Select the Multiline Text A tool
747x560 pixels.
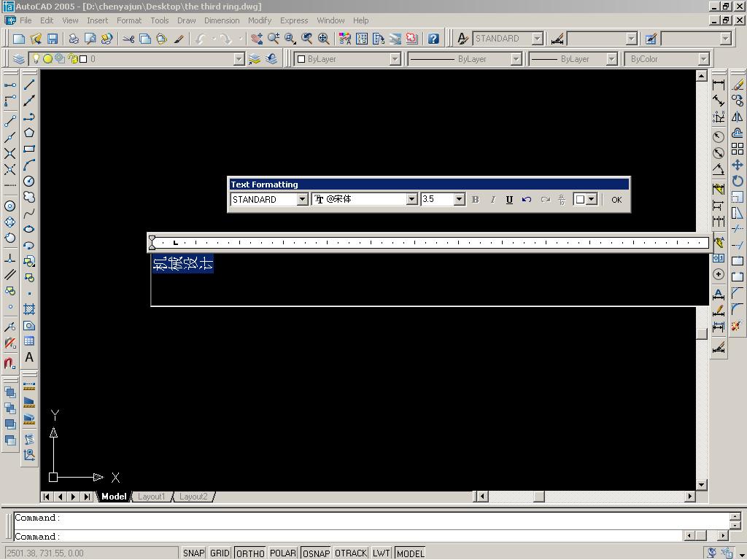(29, 357)
